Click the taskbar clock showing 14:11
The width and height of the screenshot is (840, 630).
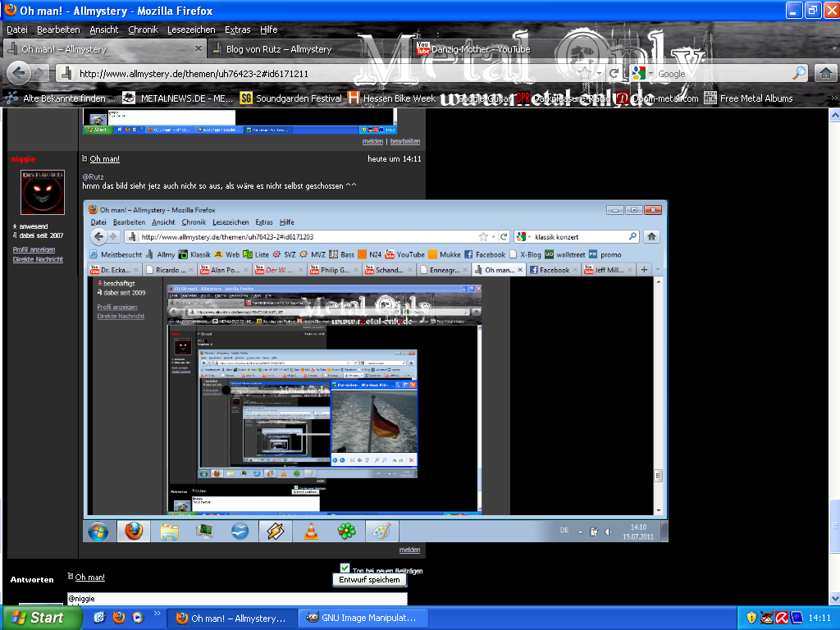819,618
